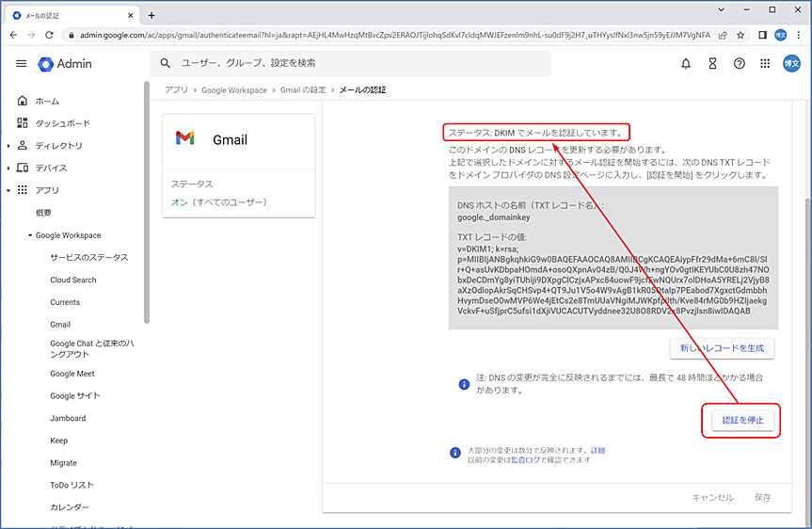Open サービスのステータス item
812x529 pixels.
89,258
